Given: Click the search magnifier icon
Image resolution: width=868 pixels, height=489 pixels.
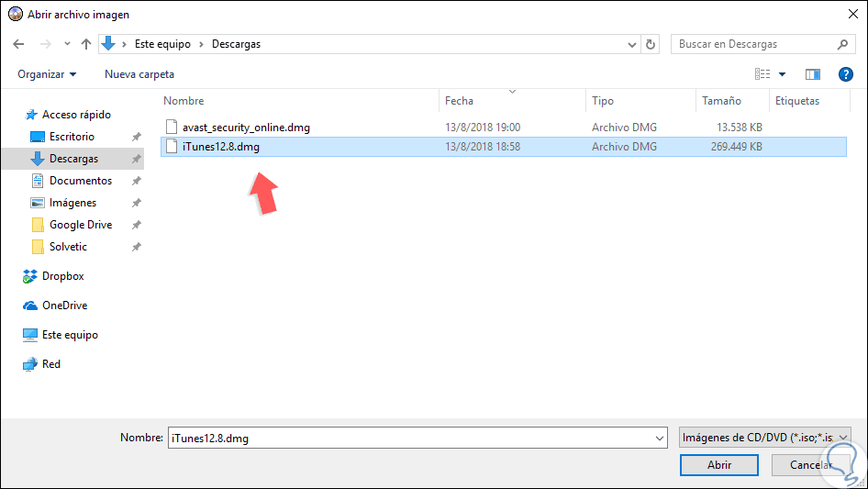Looking at the screenshot, I should (x=842, y=44).
